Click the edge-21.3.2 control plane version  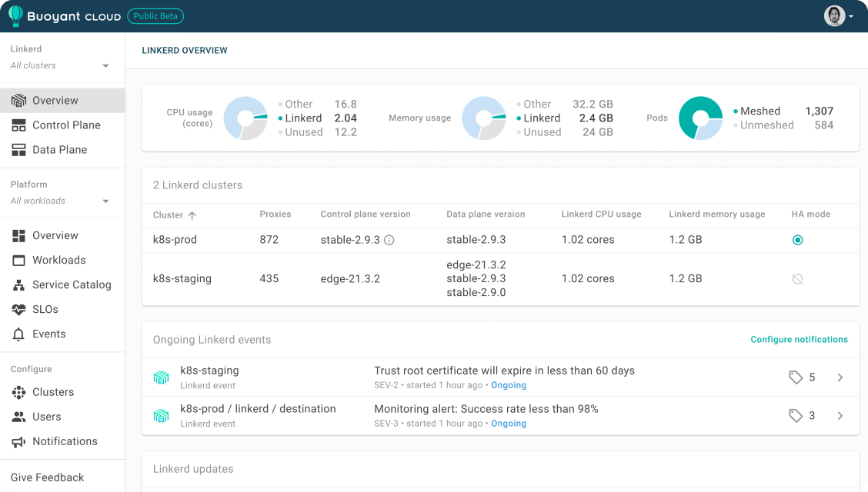pos(350,278)
